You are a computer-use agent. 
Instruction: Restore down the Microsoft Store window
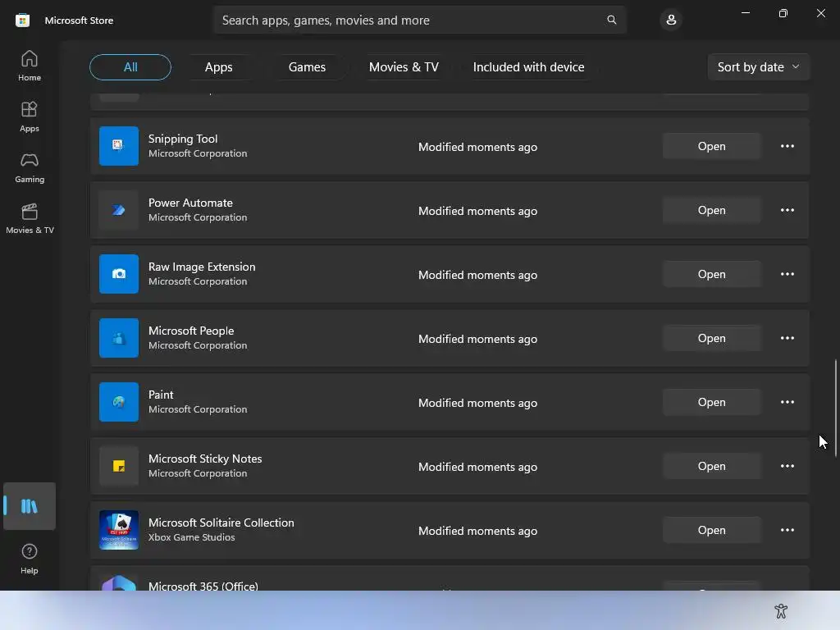pyautogui.click(x=783, y=13)
